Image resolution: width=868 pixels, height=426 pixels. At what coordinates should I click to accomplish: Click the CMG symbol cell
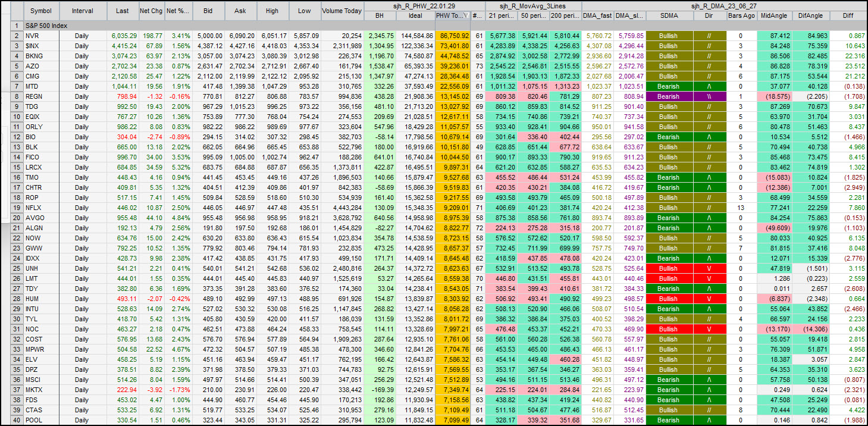(x=41, y=76)
